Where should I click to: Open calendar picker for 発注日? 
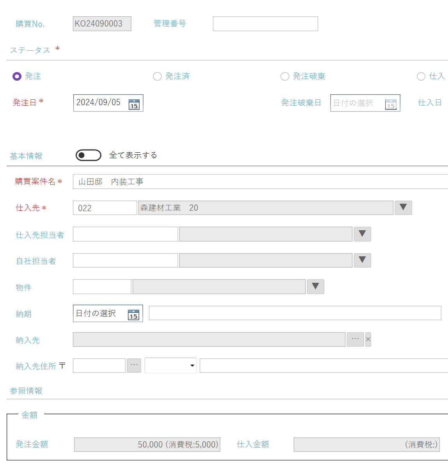134,104
